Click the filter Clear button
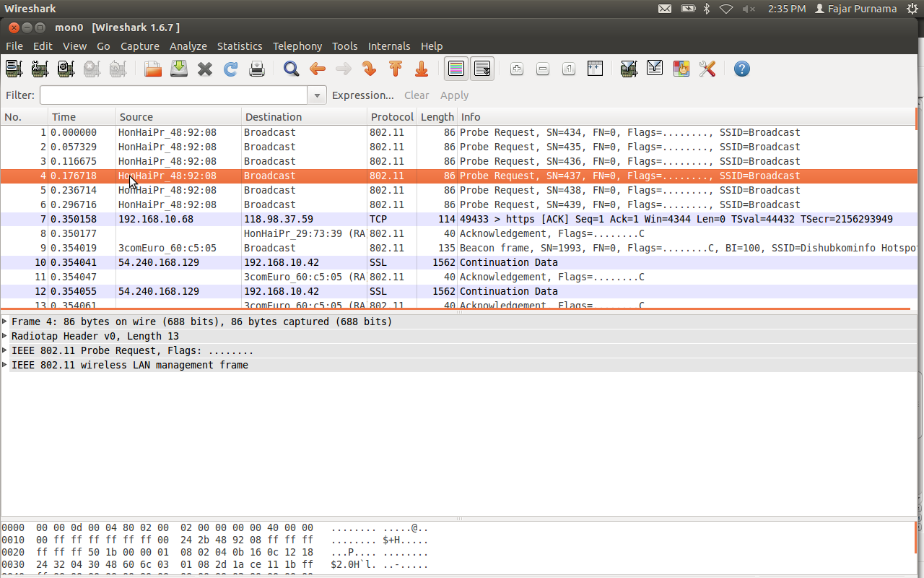 point(417,95)
